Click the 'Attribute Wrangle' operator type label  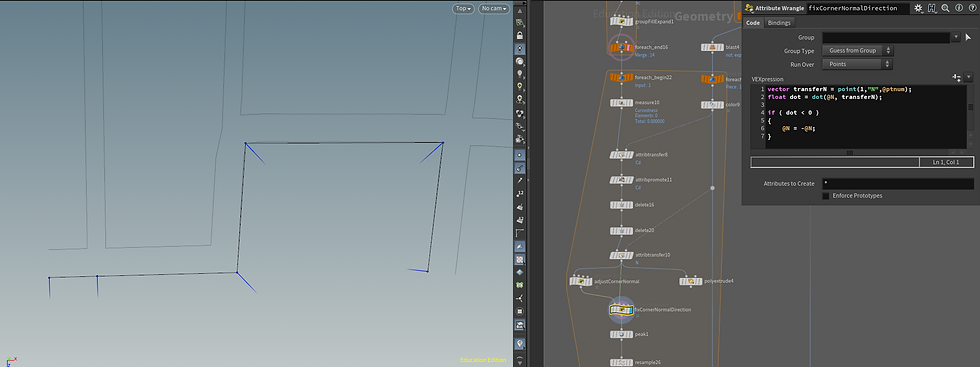pyautogui.click(x=779, y=8)
